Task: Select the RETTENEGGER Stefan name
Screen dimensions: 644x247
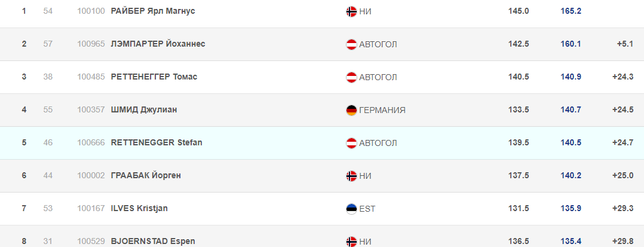Action: point(157,142)
